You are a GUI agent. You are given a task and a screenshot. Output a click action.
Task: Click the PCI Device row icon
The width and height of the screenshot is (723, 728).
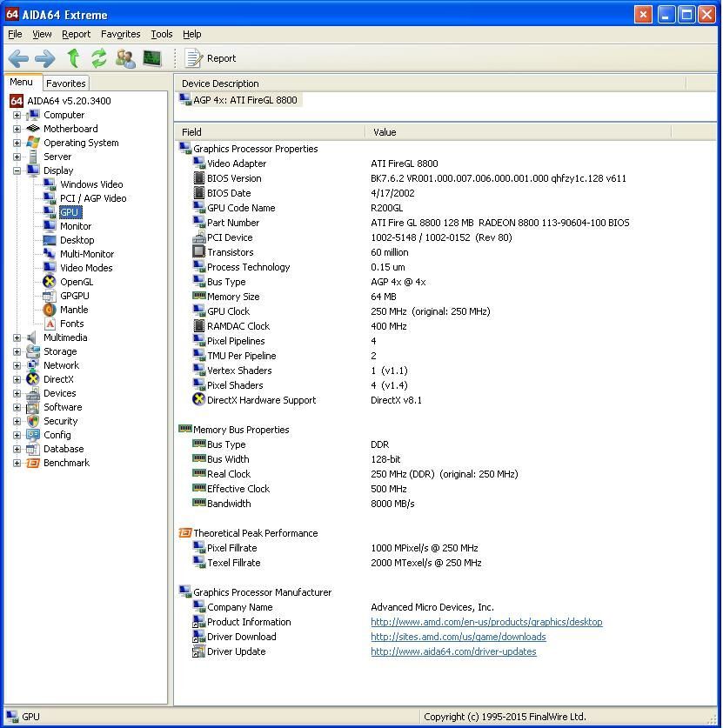198,237
